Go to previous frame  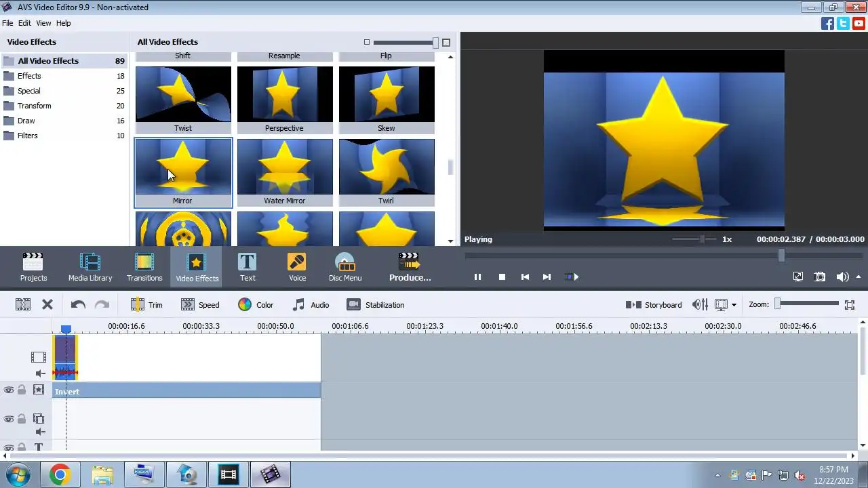click(525, 277)
